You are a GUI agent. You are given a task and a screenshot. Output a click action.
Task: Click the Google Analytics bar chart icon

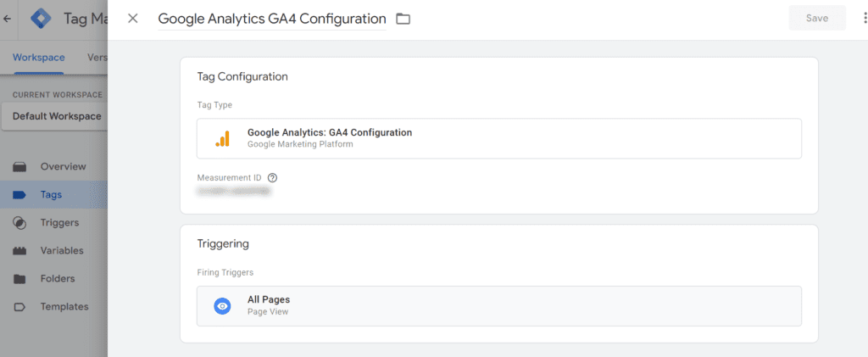pyautogui.click(x=222, y=138)
